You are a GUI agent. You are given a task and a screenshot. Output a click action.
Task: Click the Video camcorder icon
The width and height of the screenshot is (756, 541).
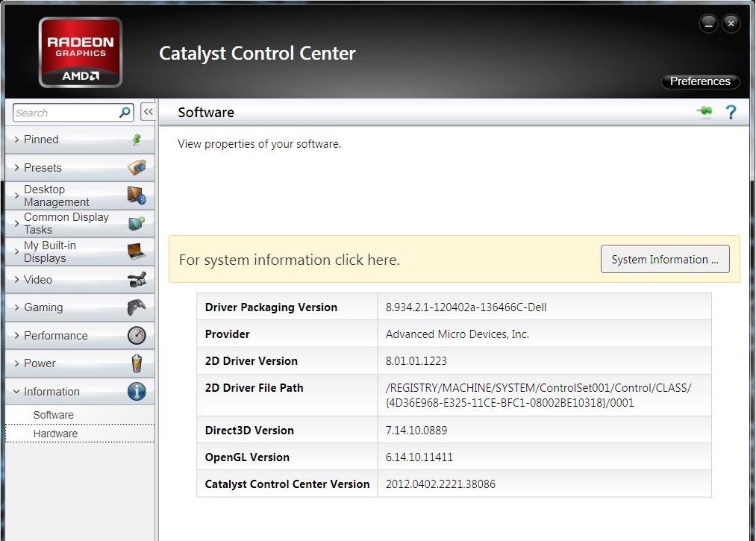[x=137, y=280]
